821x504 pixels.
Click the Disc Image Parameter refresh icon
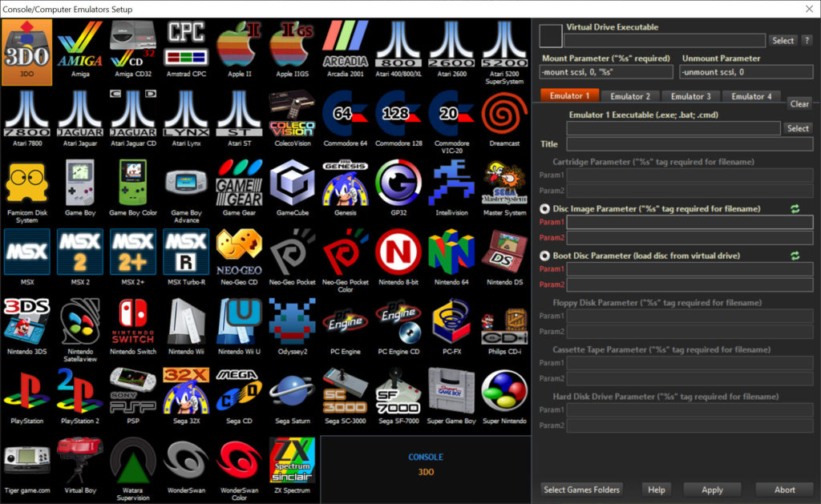pos(795,209)
